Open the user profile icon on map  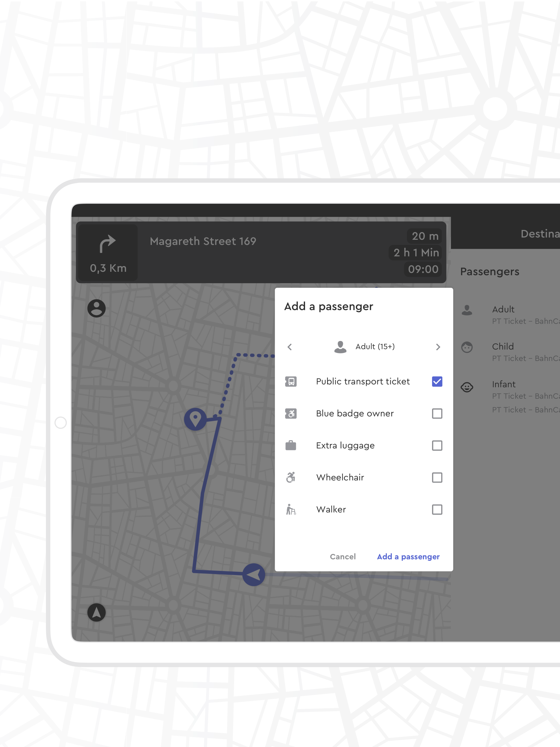(97, 308)
